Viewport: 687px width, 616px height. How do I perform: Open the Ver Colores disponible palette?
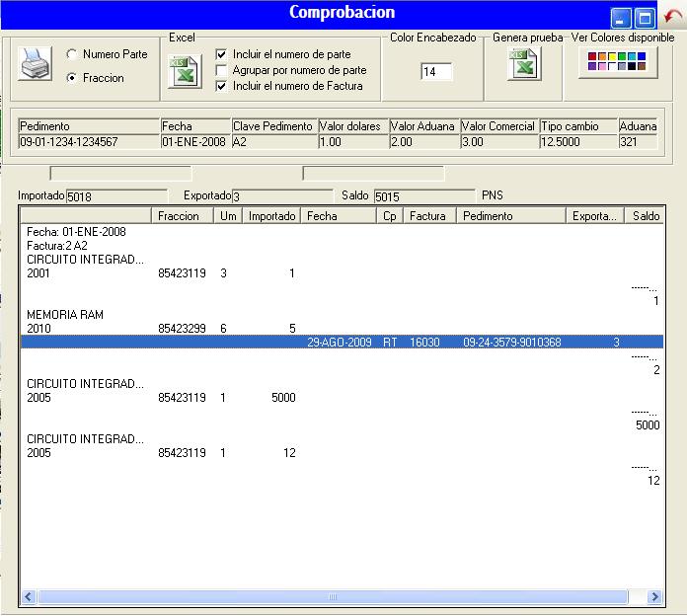click(x=618, y=62)
